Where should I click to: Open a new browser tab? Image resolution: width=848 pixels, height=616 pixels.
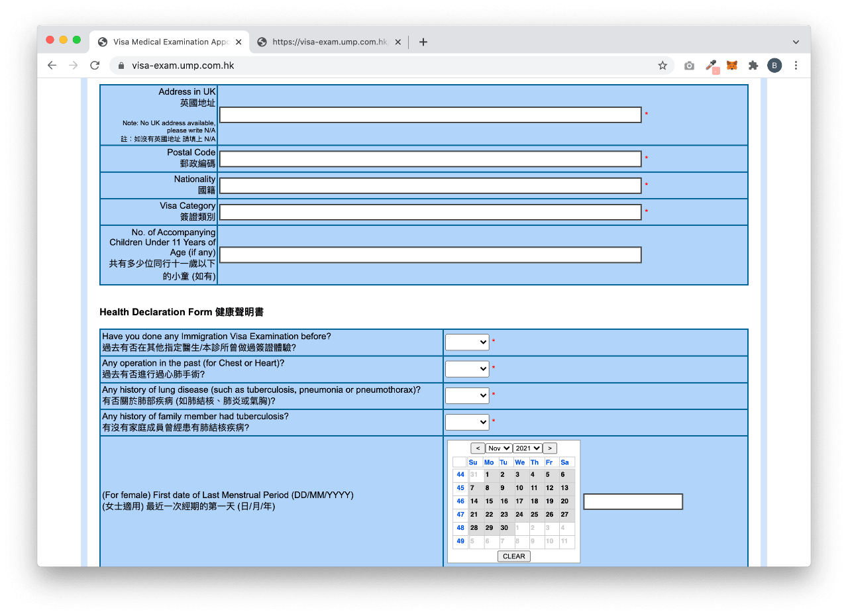point(423,42)
